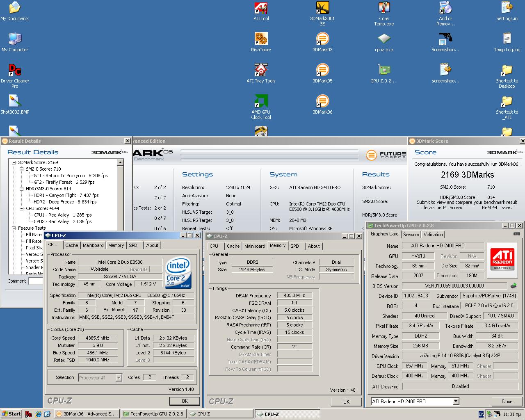The height and width of the screenshot is (420, 525).
Task: Click the taskbar clock showing 11:01
Action: (512, 414)
